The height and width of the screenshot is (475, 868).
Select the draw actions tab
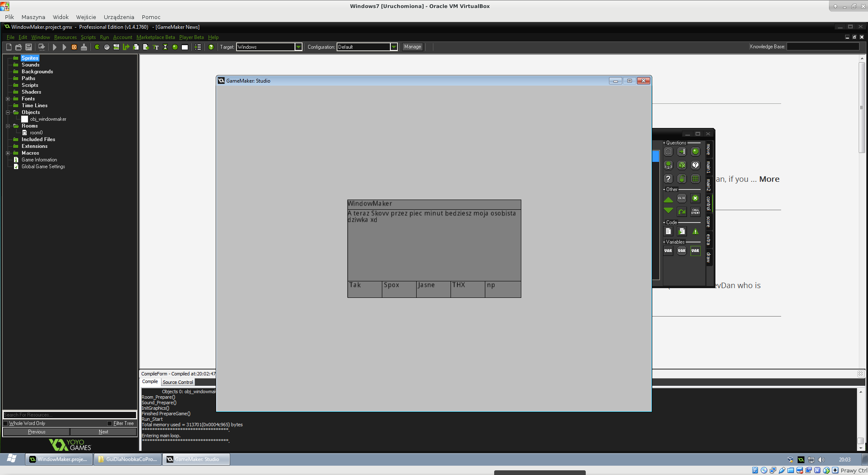coord(708,257)
